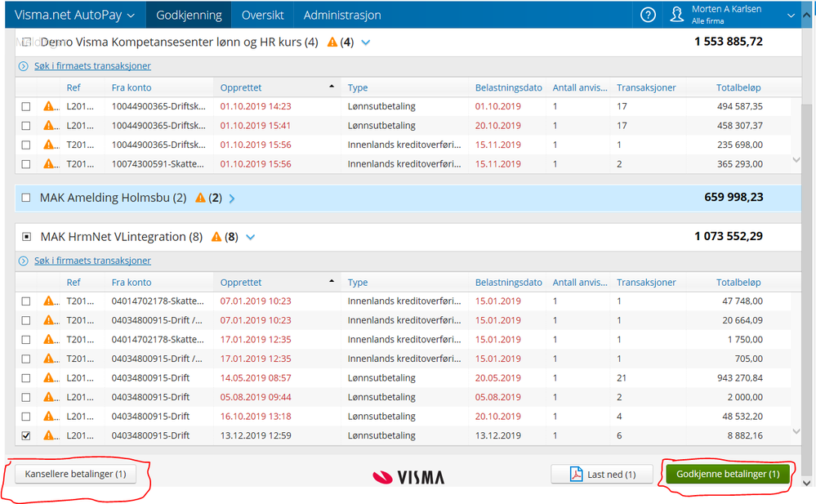Click the page scrollbar down arrow
The width and height of the screenshot is (816, 504).
807,484
